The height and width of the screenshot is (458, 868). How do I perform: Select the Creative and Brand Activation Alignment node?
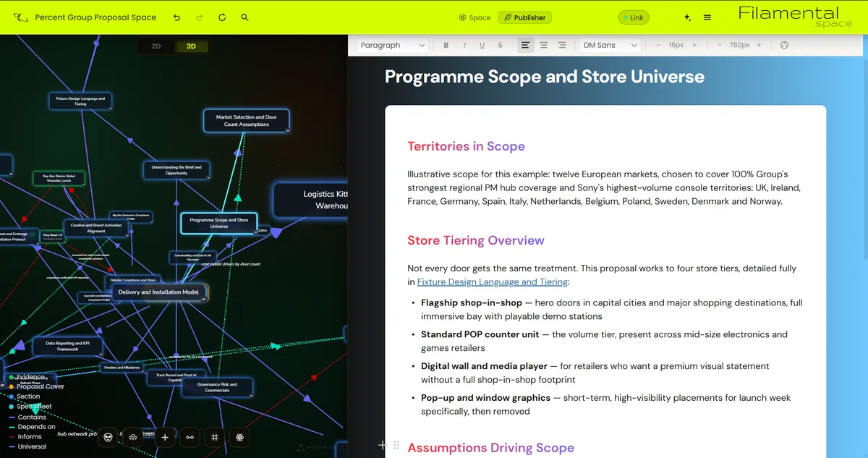click(96, 228)
